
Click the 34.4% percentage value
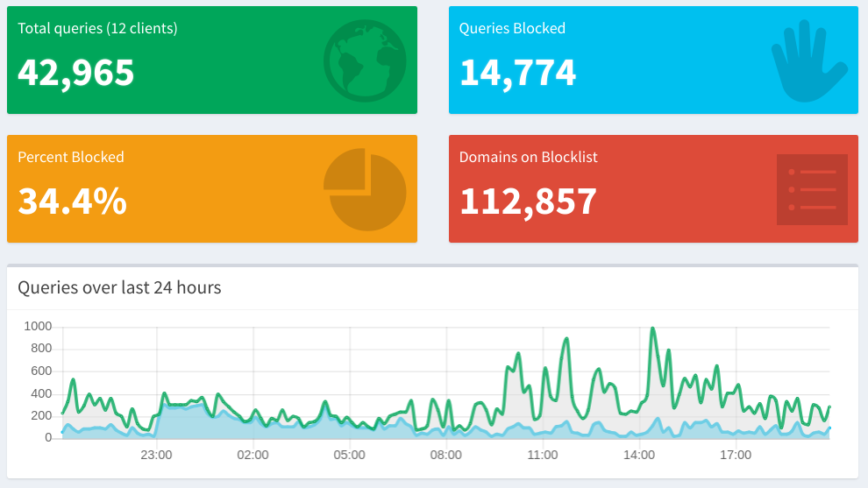pyautogui.click(x=73, y=202)
